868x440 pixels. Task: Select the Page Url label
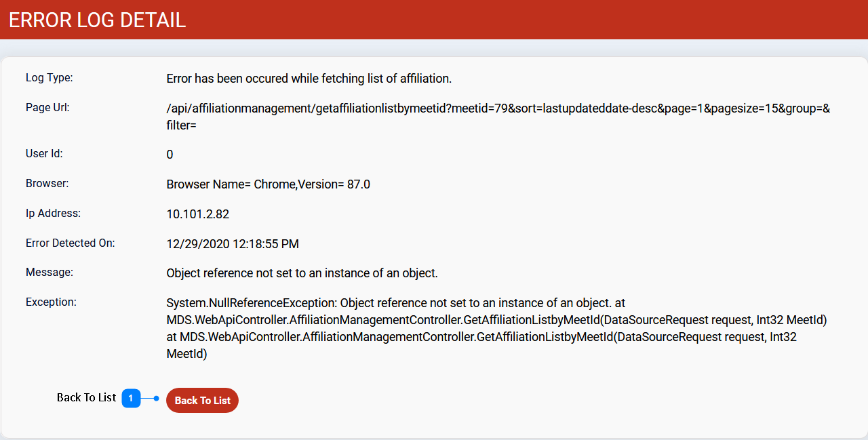47,107
